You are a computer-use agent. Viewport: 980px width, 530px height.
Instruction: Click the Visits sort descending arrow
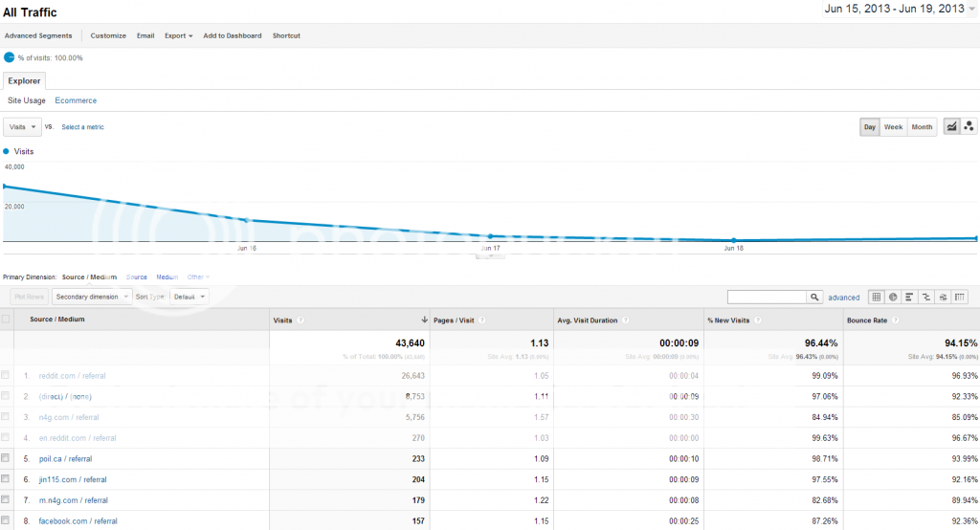(x=424, y=320)
